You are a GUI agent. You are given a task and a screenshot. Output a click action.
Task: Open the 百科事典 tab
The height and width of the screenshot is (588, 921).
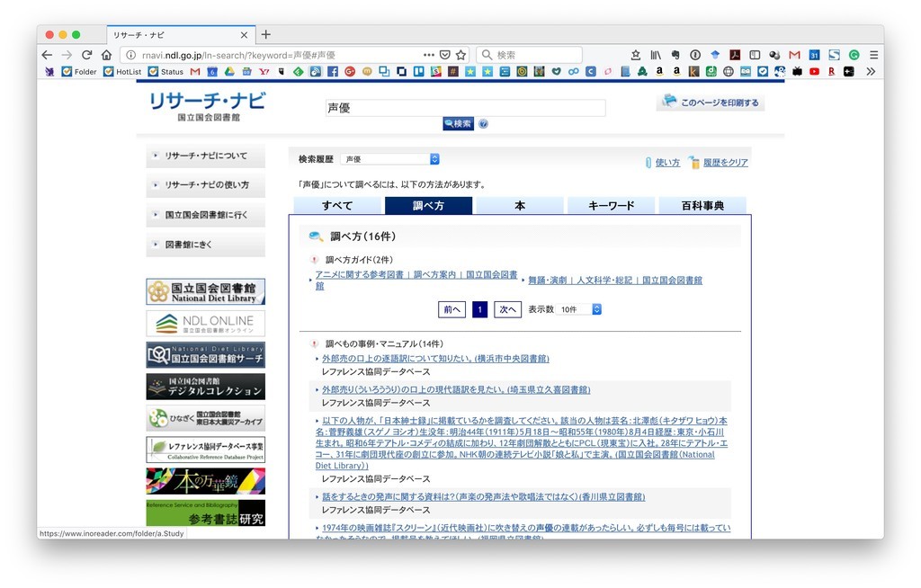[702, 206]
